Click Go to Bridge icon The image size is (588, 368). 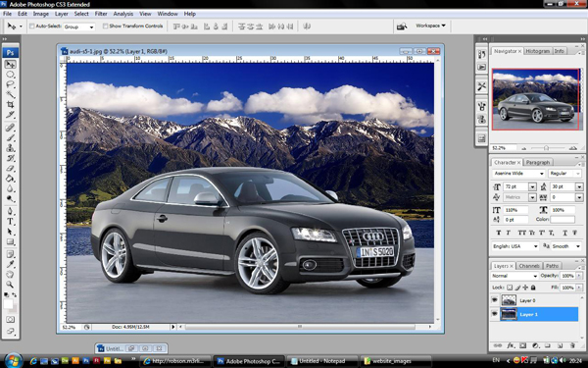tap(402, 26)
